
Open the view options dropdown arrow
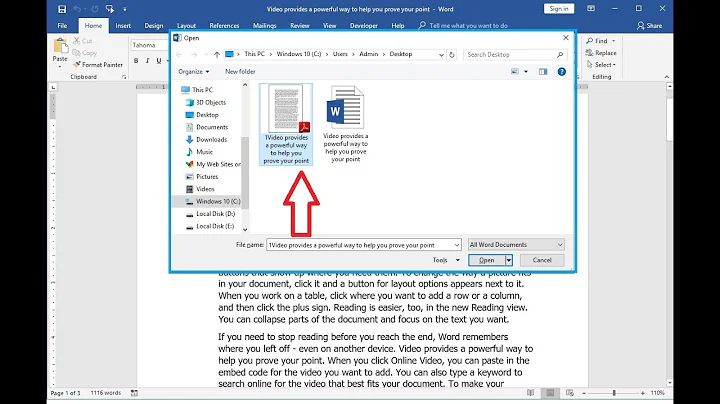(526, 72)
